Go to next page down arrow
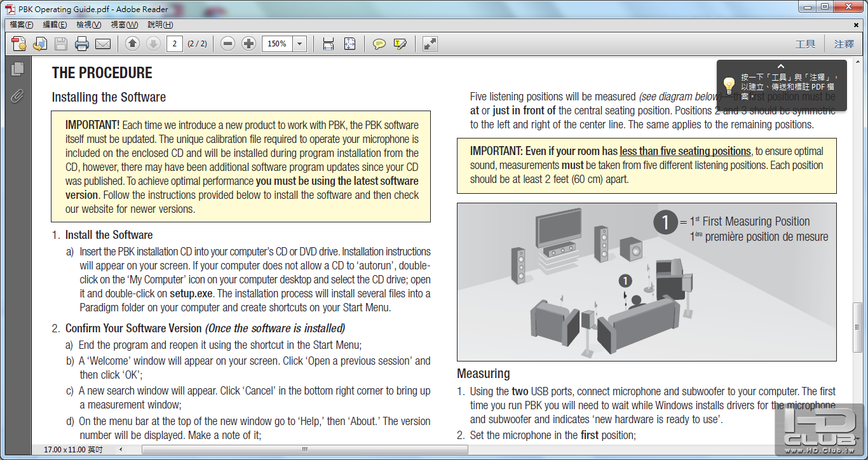Viewport: 868px width, 460px height. [153, 44]
